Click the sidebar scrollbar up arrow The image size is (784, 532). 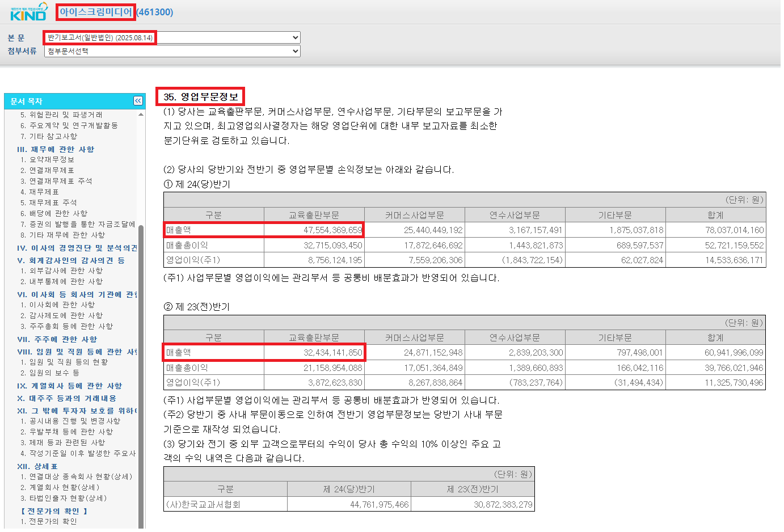click(x=142, y=114)
